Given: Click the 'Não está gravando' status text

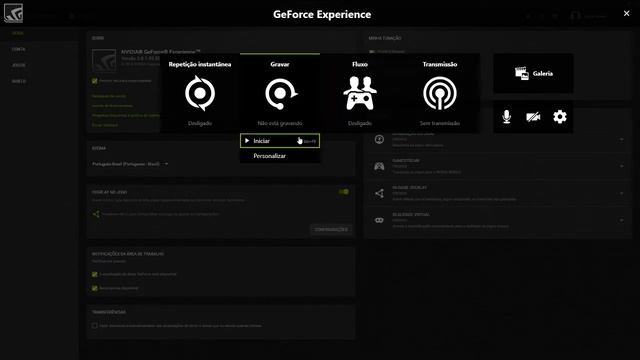Looking at the screenshot, I should [x=280, y=123].
